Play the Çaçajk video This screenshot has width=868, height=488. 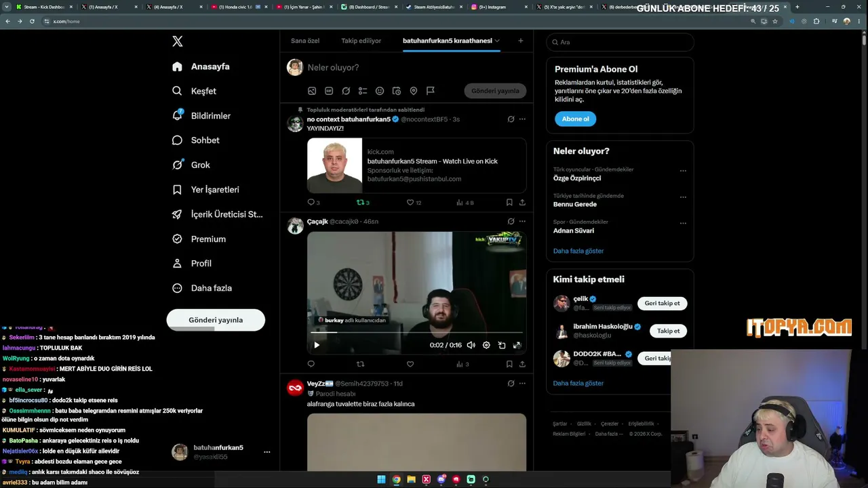(317, 345)
